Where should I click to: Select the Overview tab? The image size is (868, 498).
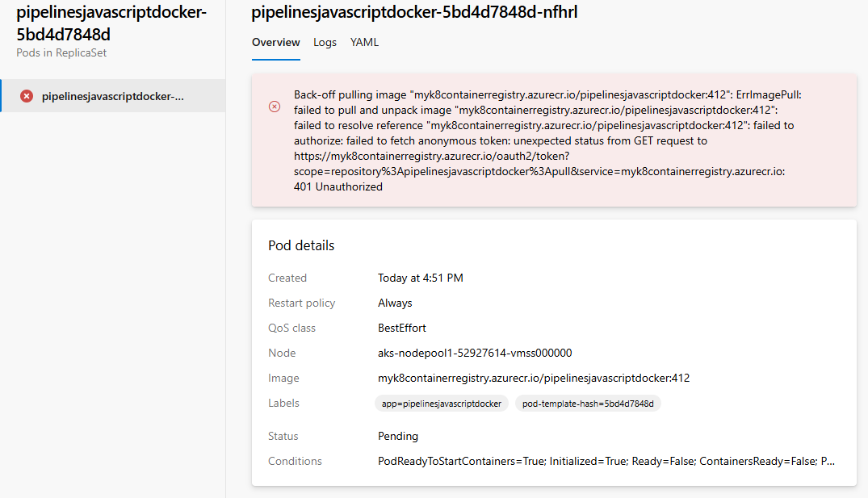pyautogui.click(x=275, y=42)
